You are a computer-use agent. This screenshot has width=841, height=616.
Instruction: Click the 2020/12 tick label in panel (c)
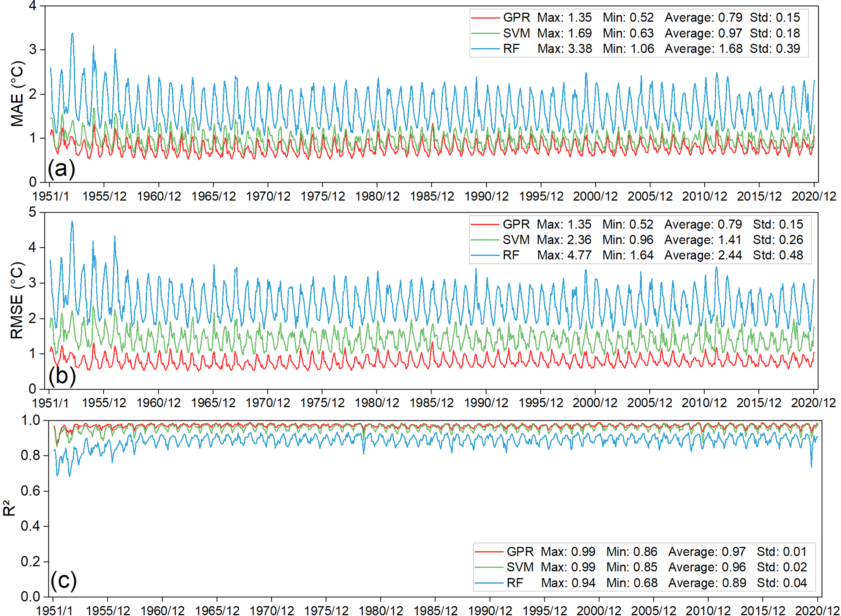817,610
